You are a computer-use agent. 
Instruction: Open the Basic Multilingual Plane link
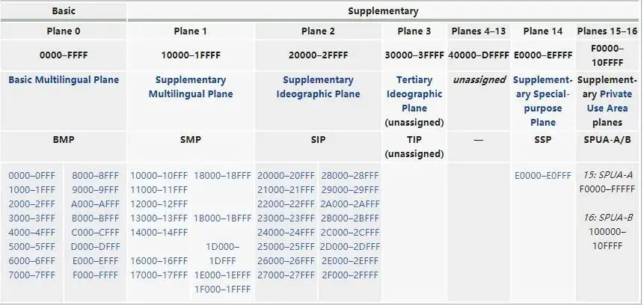(x=64, y=80)
